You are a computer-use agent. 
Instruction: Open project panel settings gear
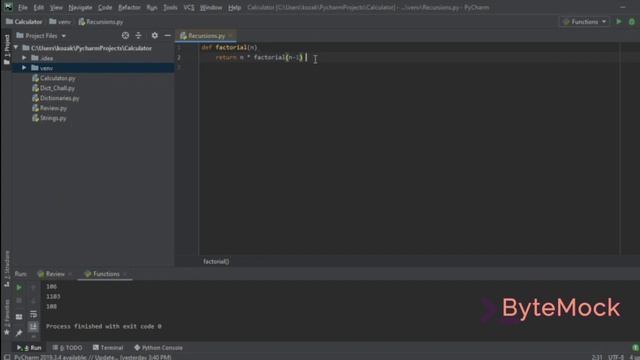[154, 36]
